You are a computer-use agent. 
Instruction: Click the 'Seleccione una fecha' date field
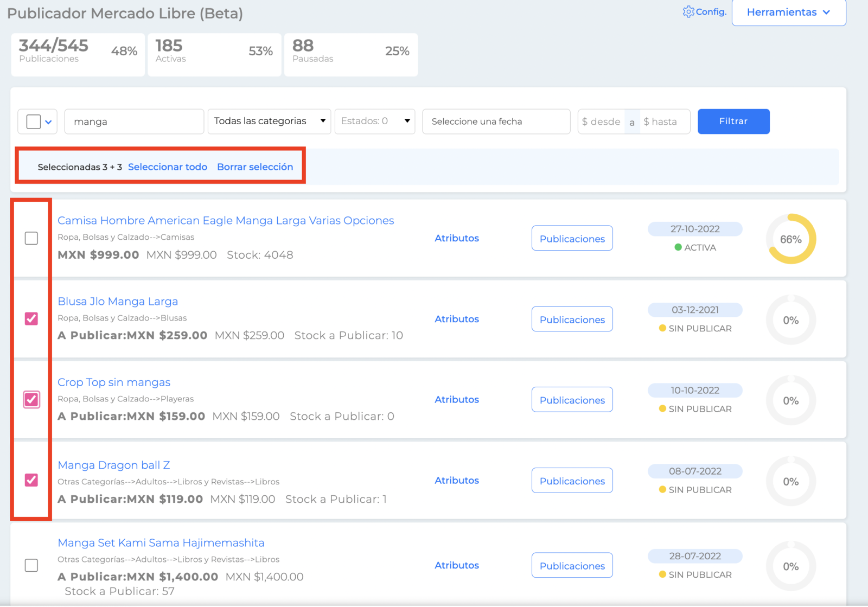point(496,122)
